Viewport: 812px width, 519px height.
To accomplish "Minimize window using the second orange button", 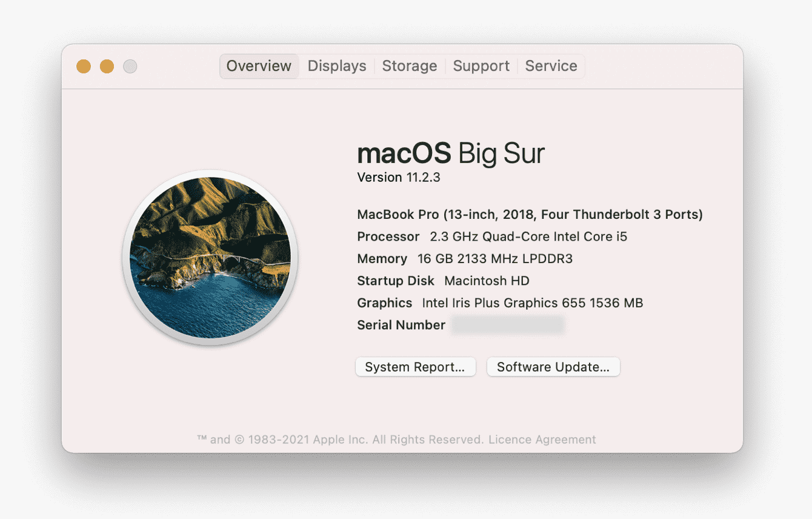I will point(107,66).
